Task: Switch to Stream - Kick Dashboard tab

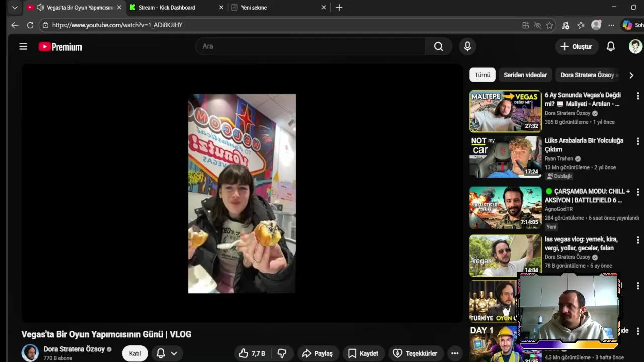Action: [x=176, y=8]
